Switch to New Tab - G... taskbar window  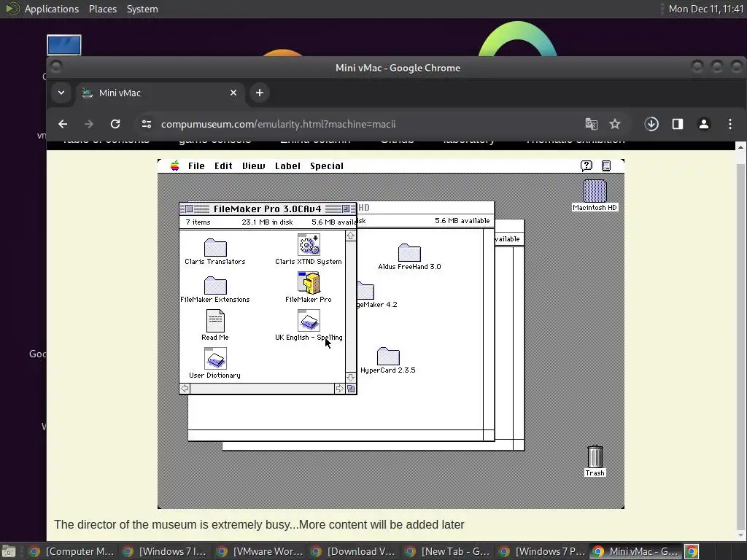pos(447,551)
